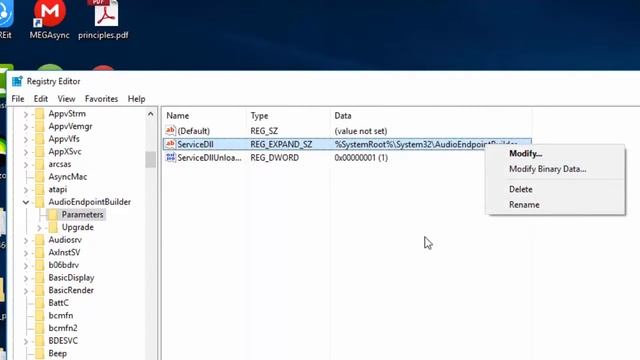The image size is (640, 360).
Task: Click the REG_EXPAND_SZ type cell
Action: tap(281, 144)
